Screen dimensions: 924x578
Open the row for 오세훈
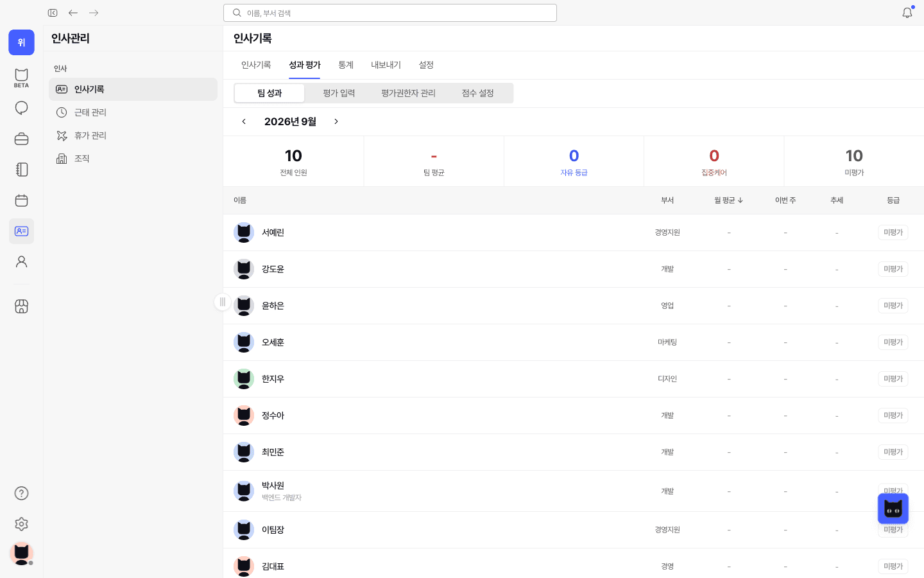[574, 342]
